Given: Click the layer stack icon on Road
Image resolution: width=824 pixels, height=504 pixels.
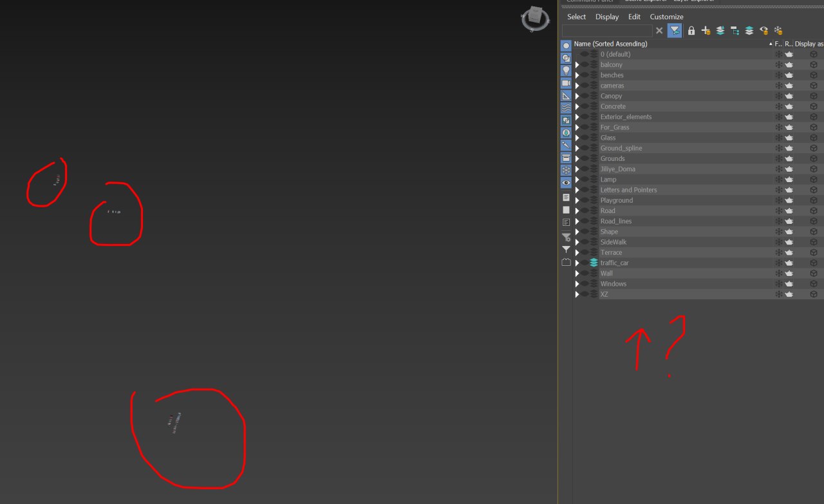Looking at the screenshot, I should [x=594, y=210].
